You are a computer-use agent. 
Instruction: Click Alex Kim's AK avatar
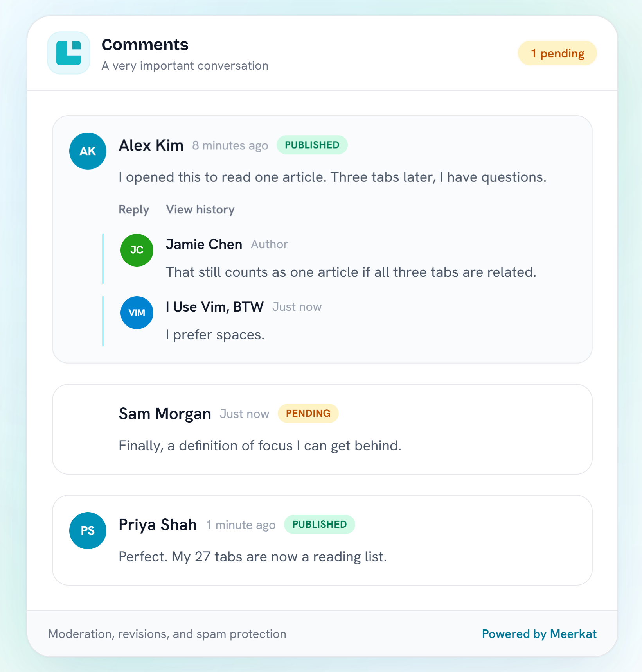click(88, 151)
